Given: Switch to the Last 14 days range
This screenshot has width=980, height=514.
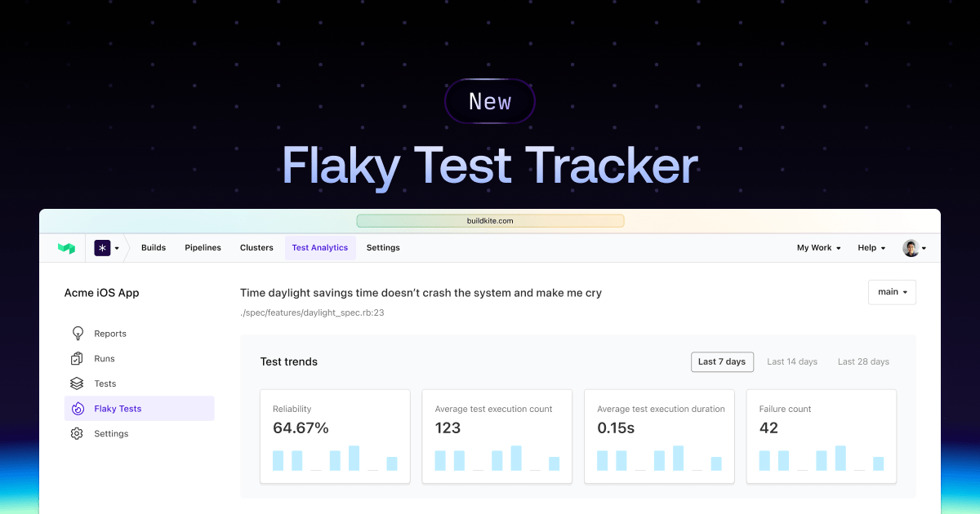Looking at the screenshot, I should 792,361.
